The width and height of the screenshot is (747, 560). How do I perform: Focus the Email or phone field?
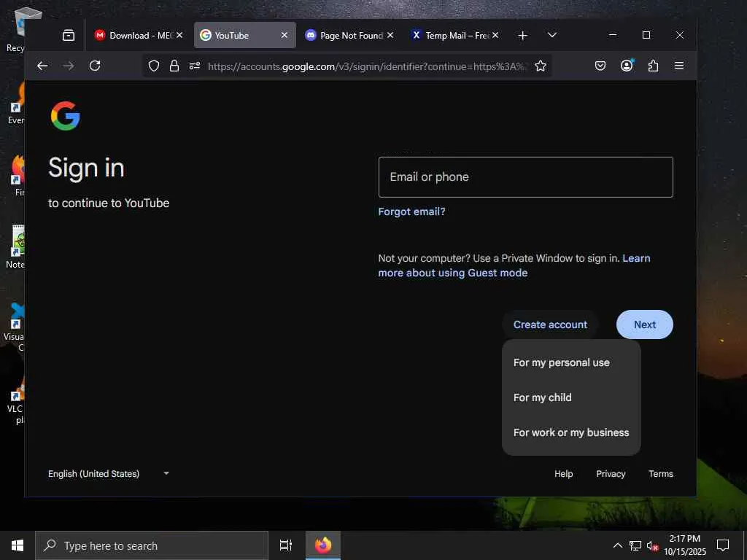pyautogui.click(x=525, y=177)
